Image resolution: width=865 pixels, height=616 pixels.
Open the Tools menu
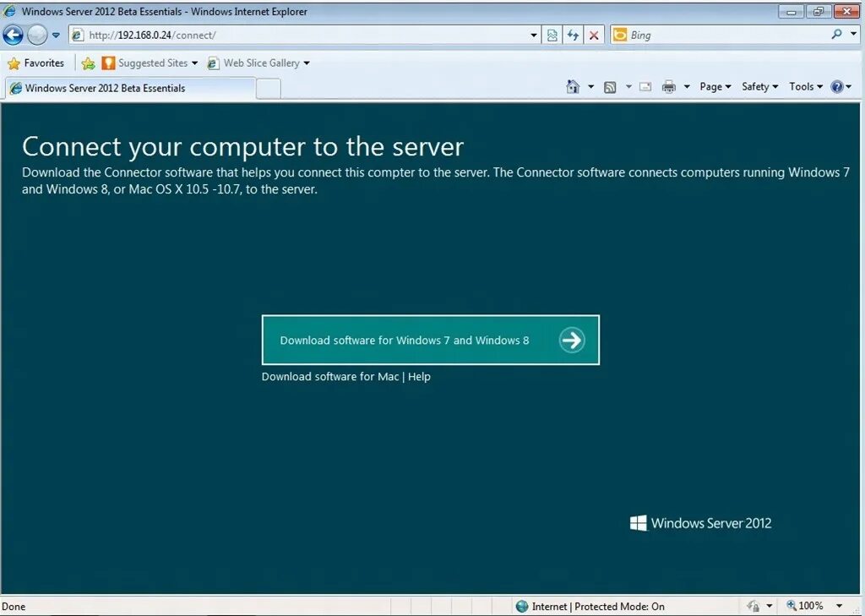805,87
